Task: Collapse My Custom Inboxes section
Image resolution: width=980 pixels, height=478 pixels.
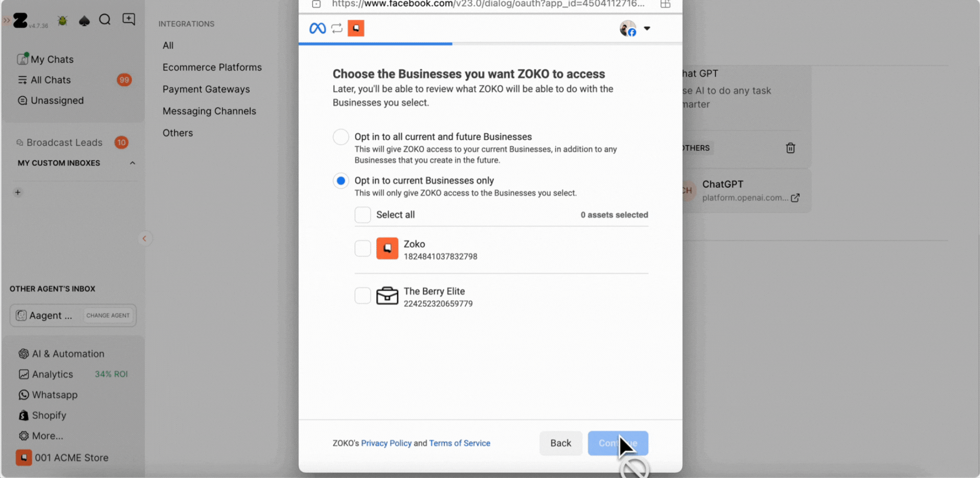Action: tap(132, 163)
